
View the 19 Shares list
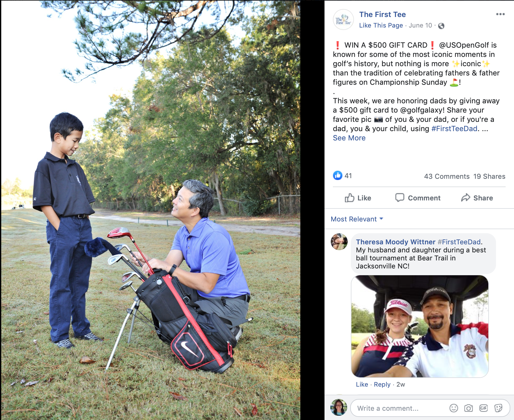click(x=489, y=176)
